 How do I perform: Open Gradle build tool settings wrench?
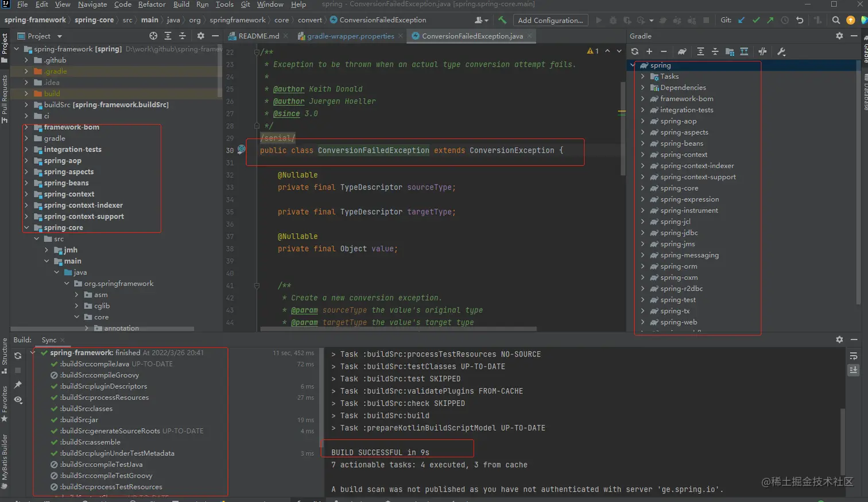coord(781,52)
